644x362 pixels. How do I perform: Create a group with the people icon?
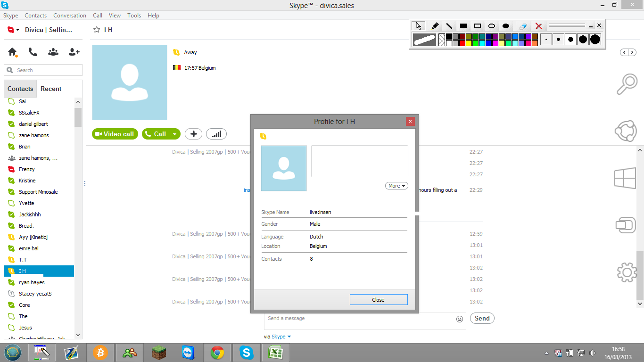pos(53,52)
